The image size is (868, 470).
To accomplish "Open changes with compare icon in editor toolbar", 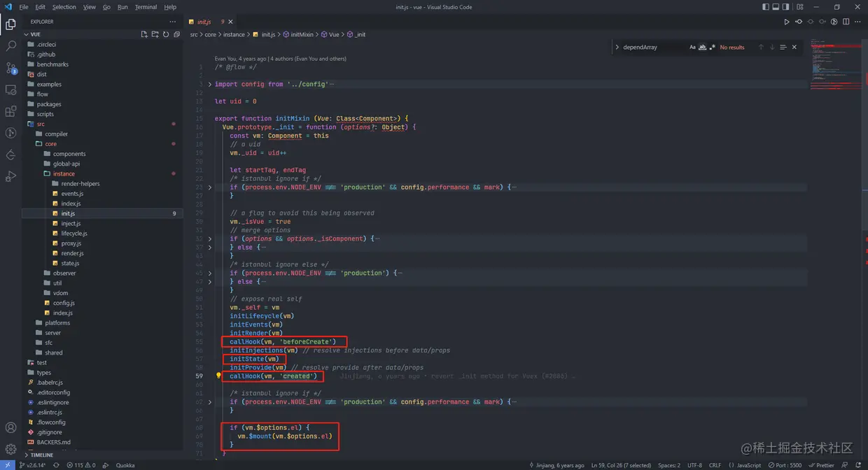I will pos(799,22).
